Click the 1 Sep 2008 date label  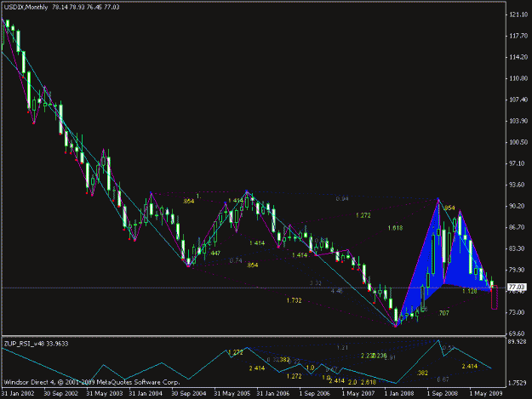(x=442, y=394)
